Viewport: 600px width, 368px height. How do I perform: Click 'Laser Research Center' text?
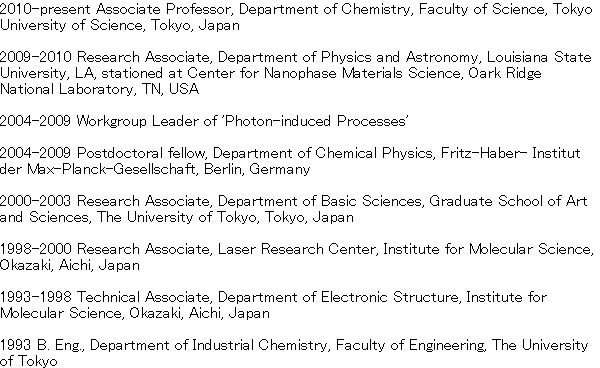297,249
